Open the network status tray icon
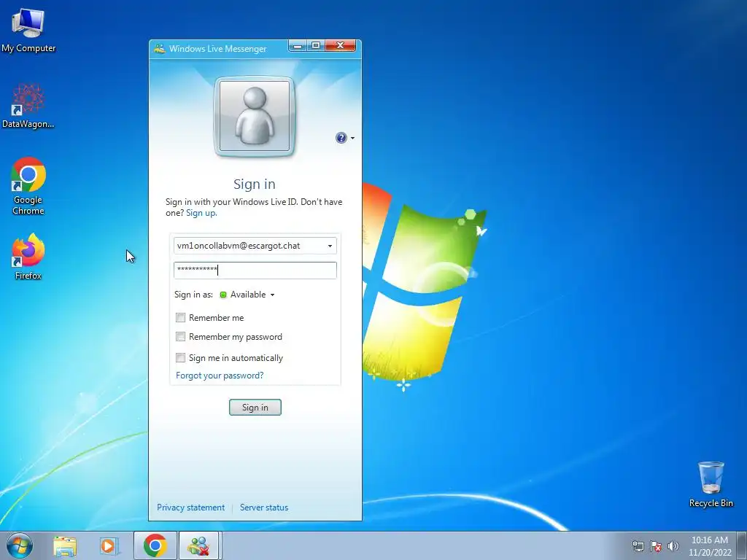The width and height of the screenshot is (747, 560). [x=638, y=546]
